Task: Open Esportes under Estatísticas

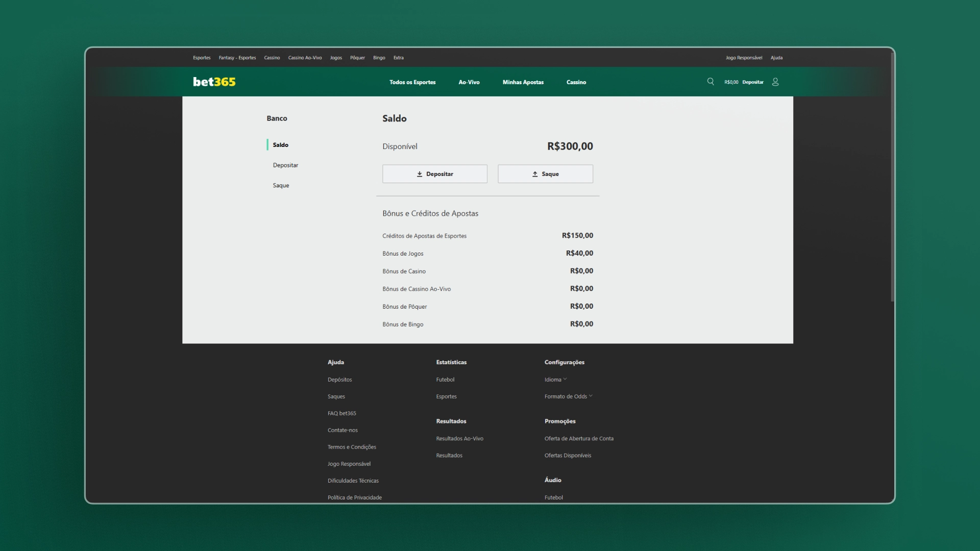Action: [446, 396]
